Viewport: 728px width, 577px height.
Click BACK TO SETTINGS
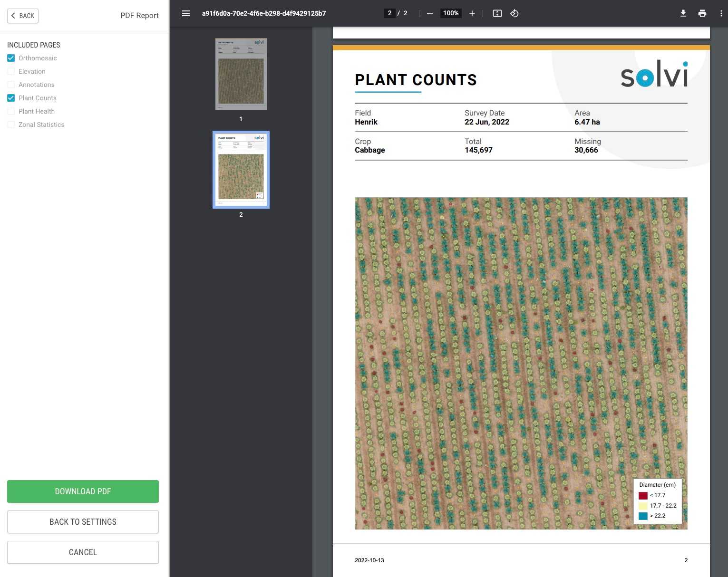click(x=82, y=522)
